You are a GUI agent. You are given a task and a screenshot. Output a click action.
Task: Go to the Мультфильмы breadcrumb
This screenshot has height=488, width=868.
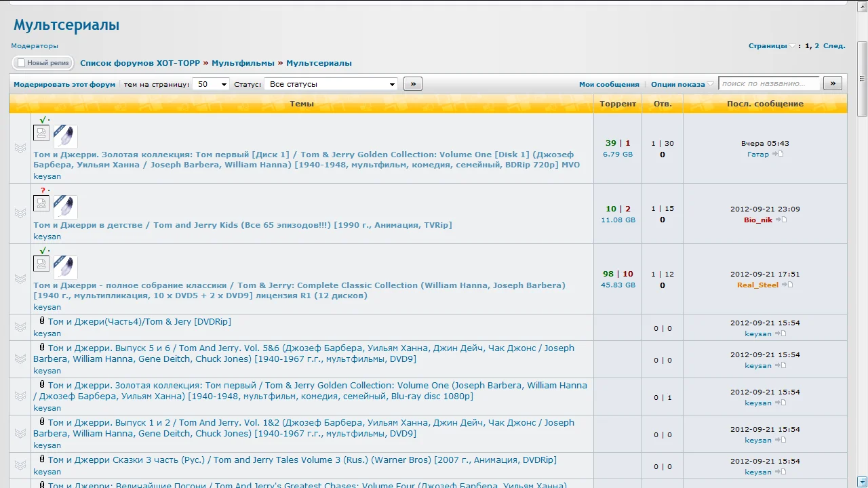click(243, 63)
